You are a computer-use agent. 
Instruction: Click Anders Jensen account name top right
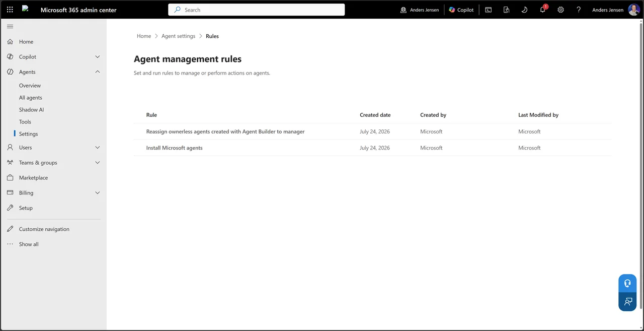(x=608, y=10)
